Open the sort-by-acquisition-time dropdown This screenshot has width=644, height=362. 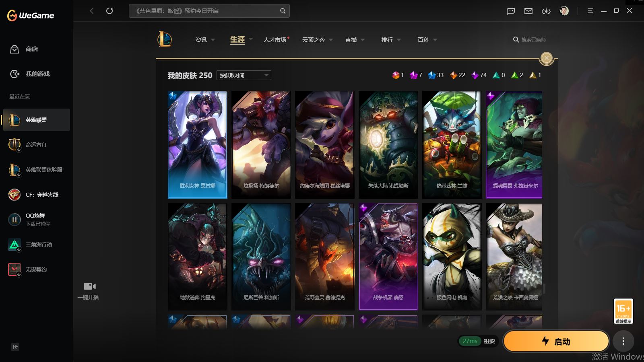pos(244,75)
